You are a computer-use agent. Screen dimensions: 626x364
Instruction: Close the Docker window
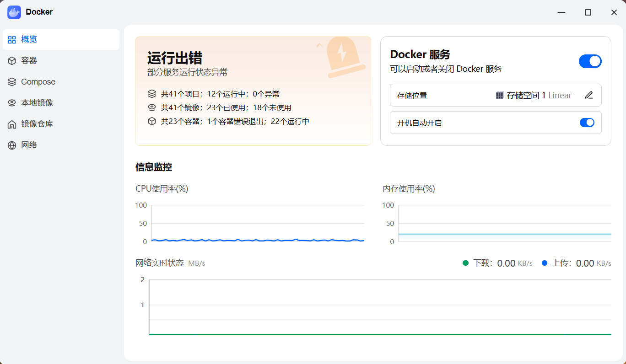coord(614,12)
